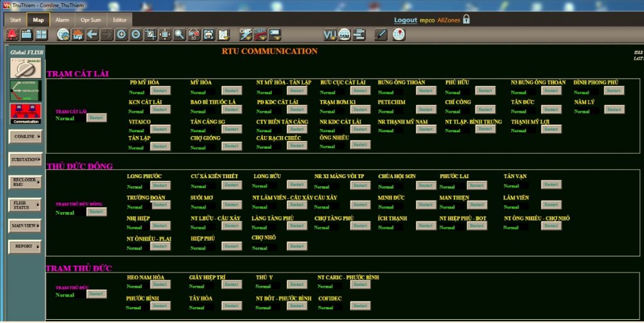Click the Home navigation icon
Viewport: 644px width, 323px height.
click(78, 35)
